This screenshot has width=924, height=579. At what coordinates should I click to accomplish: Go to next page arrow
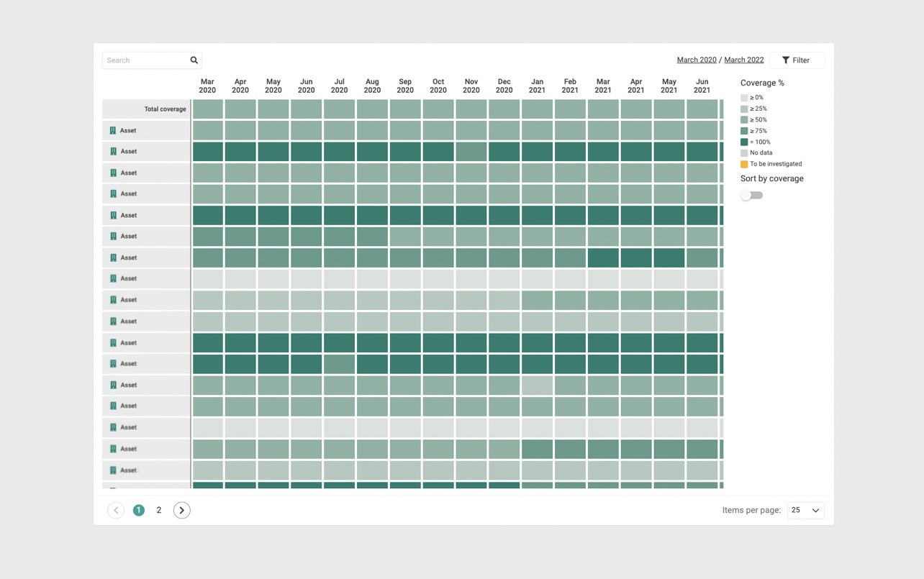click(x=181, y=510)
